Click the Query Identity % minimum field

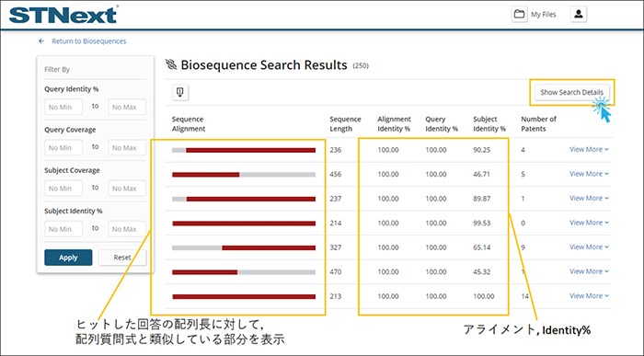pos(63,107)
